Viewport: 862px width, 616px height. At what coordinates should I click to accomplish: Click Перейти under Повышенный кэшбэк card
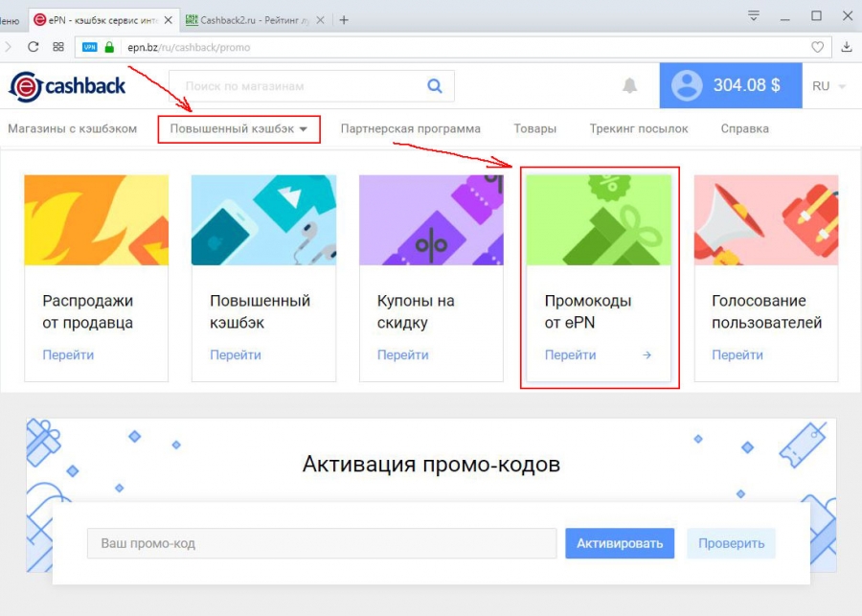tap(236, 355)
